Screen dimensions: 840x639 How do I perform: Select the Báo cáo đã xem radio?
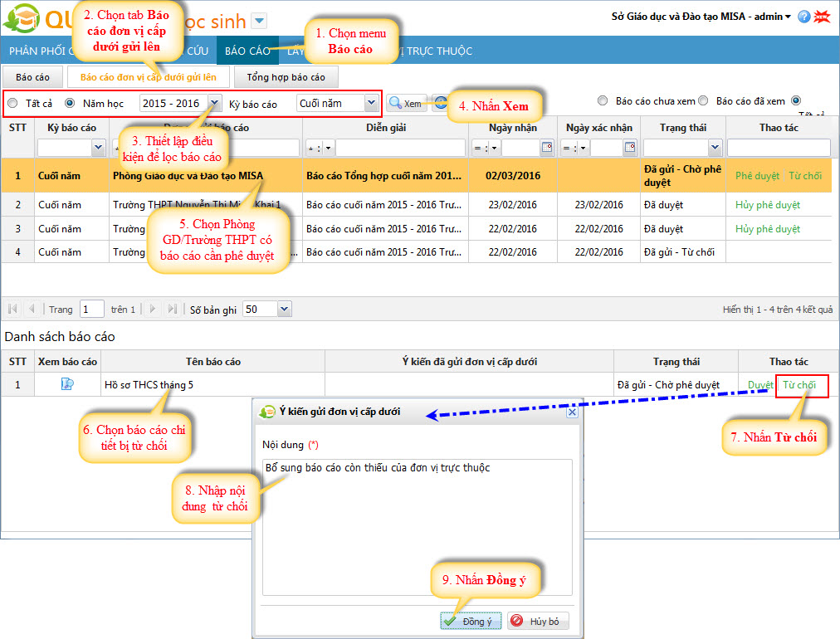click(x=703, y=100)
